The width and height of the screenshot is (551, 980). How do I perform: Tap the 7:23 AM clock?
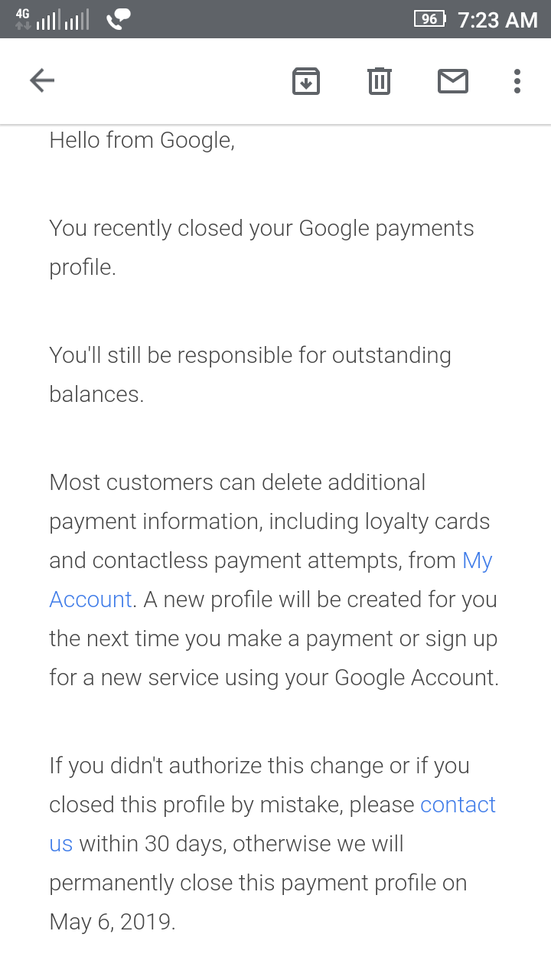[497, 20]
